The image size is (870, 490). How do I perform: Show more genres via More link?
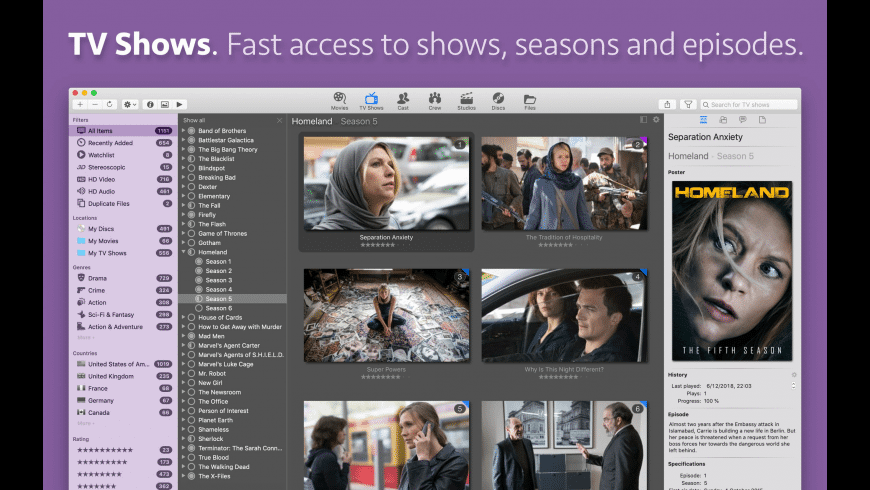(x=84, y=338)
